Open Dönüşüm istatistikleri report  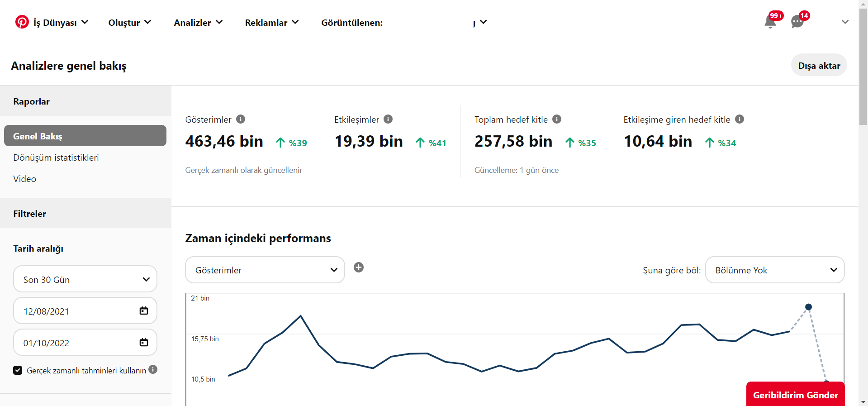coord(56,158)
